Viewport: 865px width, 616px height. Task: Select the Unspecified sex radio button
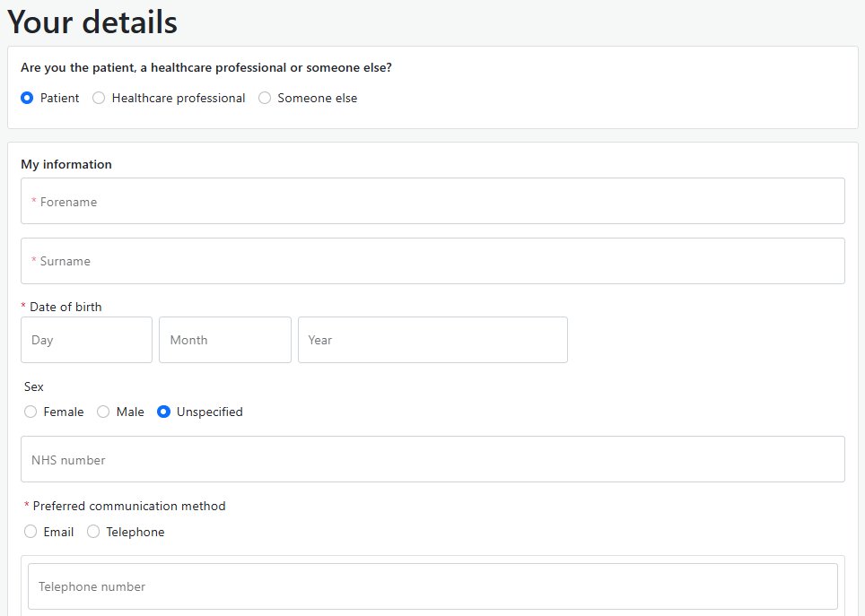click(x=163, y=412)
